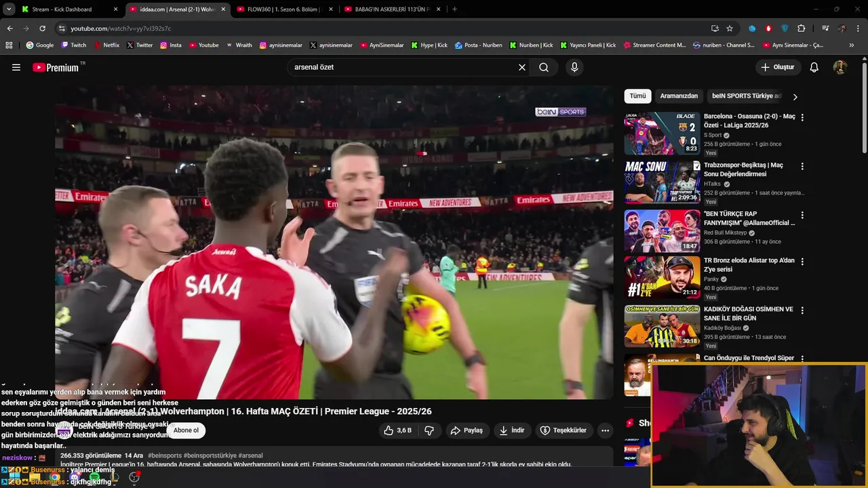Expand hidden bookmarks with double chevron
Image resolution: width=868 pixels, height=488 pixels.
click(852, 45)
